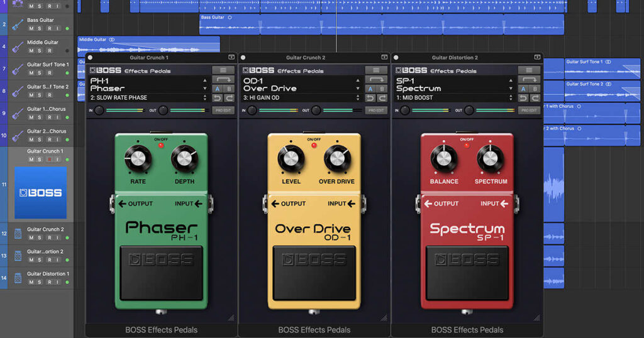644x338 pixels.
Task: Expand Guitar Crunch 1 plugin window icon
Action: [x=231, y=57]
